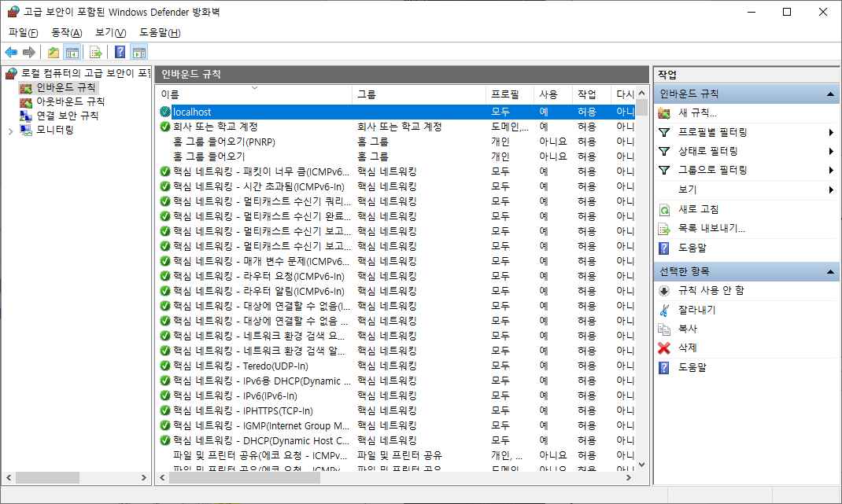This screenshot has height=504, width=842.
Task: Click the rules list horizontal scrollbar thumb
Action: [244, 478]
